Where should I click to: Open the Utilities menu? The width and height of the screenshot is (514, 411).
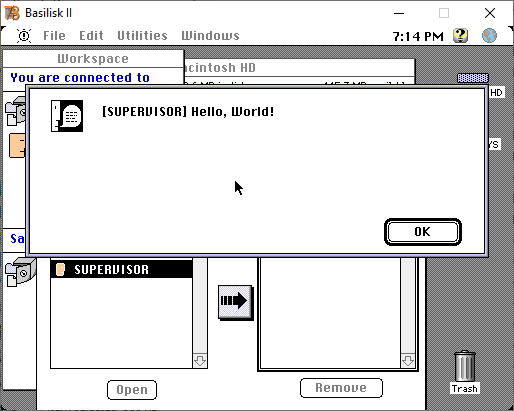(142, 36)
